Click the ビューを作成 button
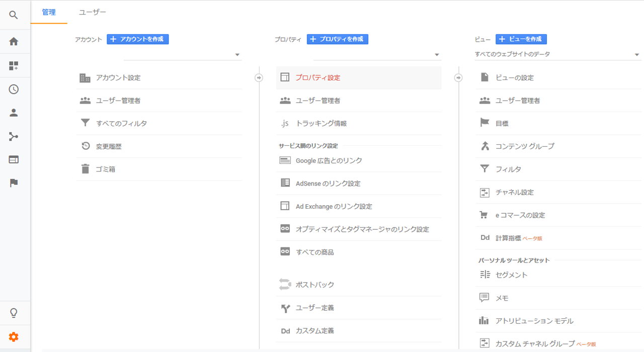The height and width of the screenshot is (352, 644). (x=521, y=39)
